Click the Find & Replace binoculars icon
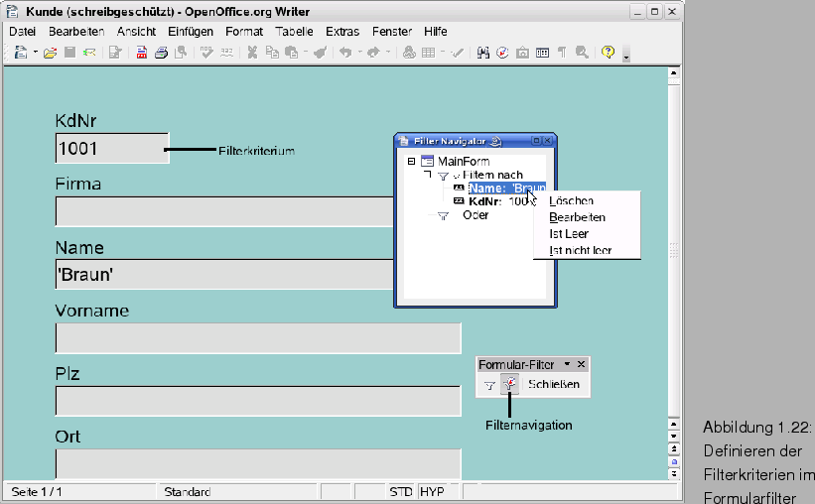815x504 pixels. click(x=483, y=53)
